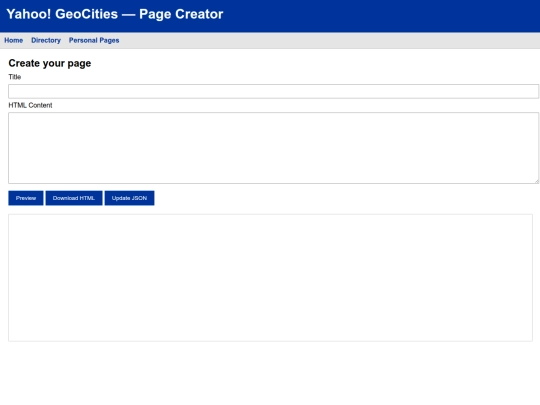Click the Update JSON button

[x=129, y=198]
